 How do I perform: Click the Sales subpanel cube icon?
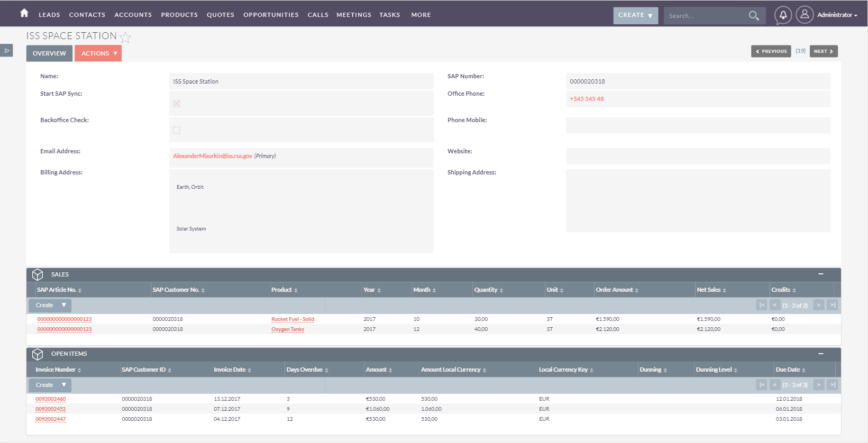click(x=38, y=275)
